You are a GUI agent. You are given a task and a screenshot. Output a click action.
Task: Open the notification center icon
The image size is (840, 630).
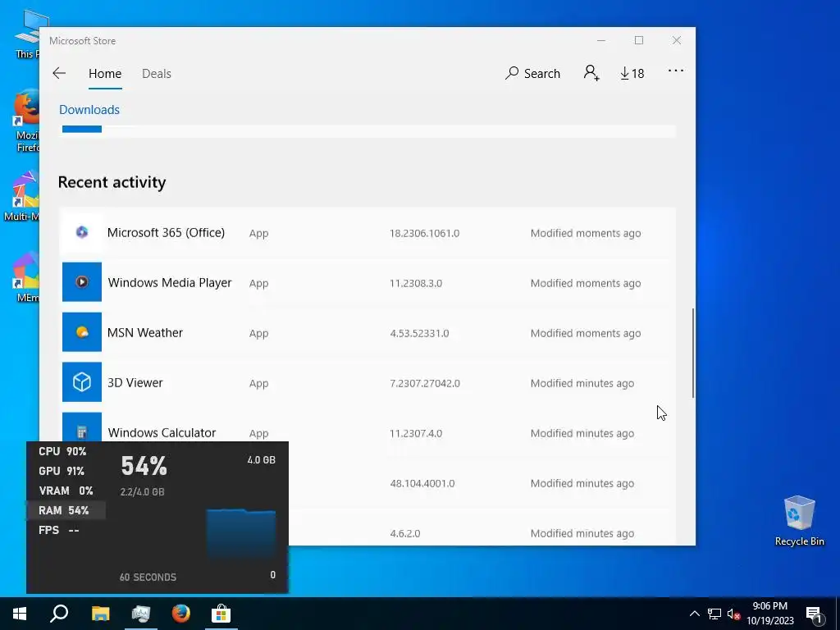[814, 614]
